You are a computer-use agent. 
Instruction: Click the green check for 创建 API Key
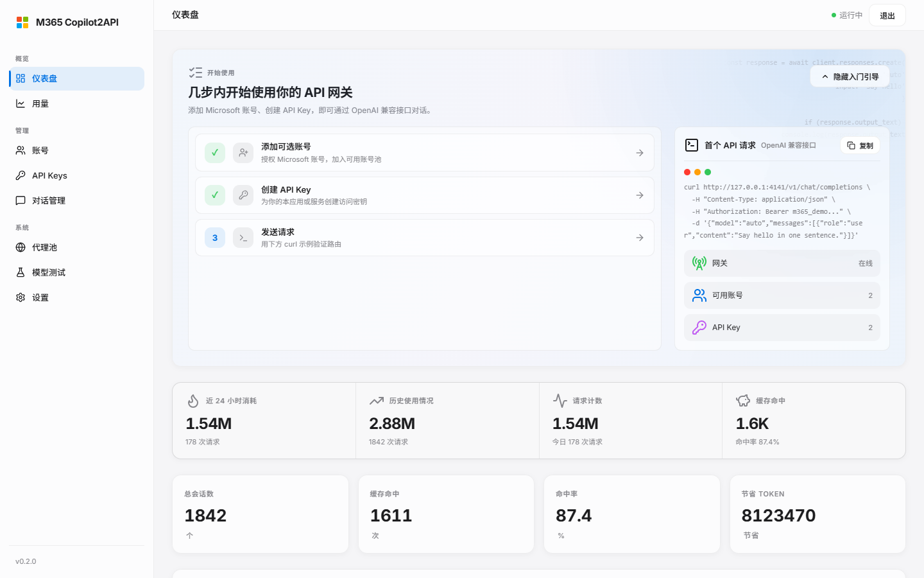pyautogui.click(x=215, y=195)
